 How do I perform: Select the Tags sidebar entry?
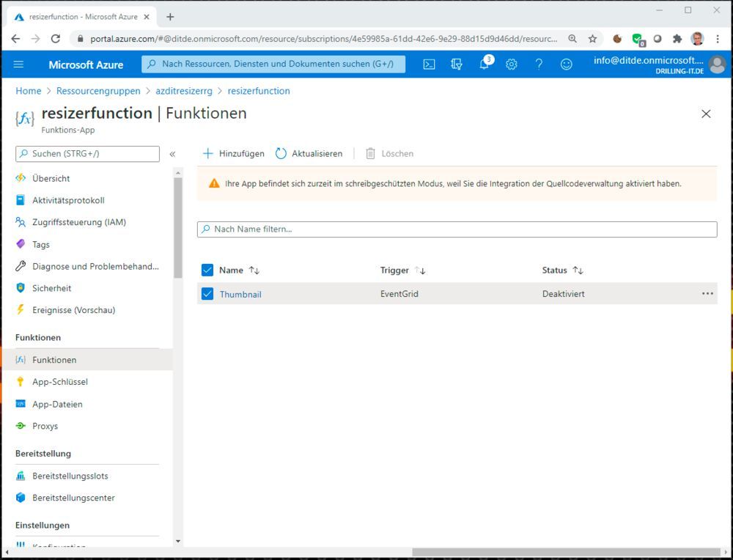point(41,244)
